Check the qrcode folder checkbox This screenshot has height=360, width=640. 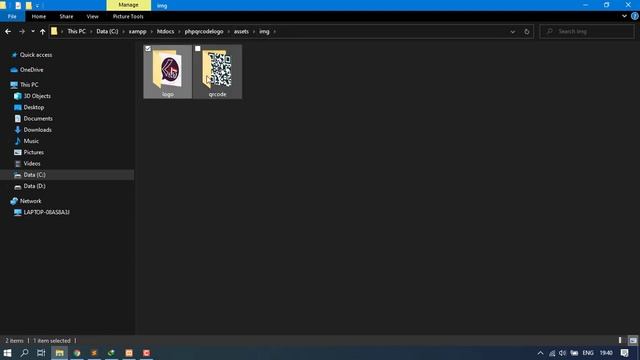click(x=198, y=49)
